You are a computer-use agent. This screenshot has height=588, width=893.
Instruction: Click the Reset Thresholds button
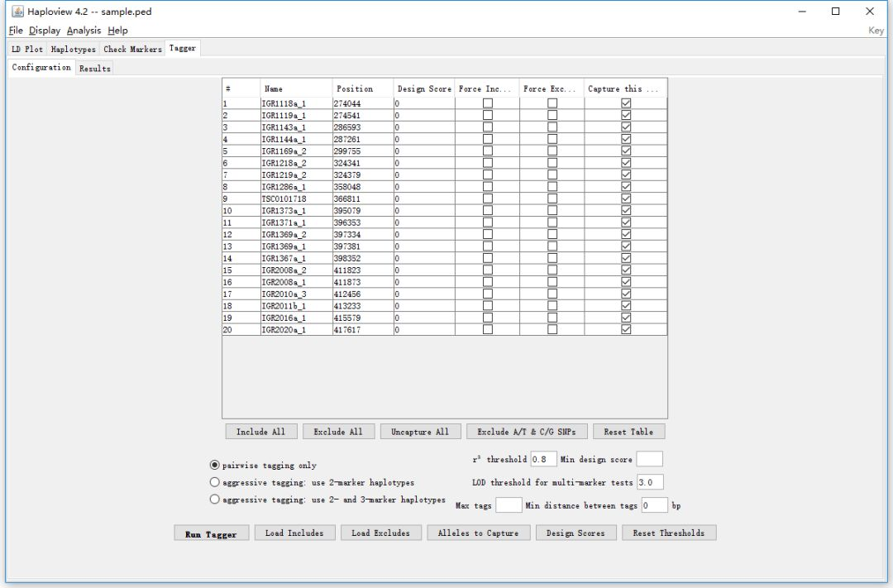tap(669, 533)
